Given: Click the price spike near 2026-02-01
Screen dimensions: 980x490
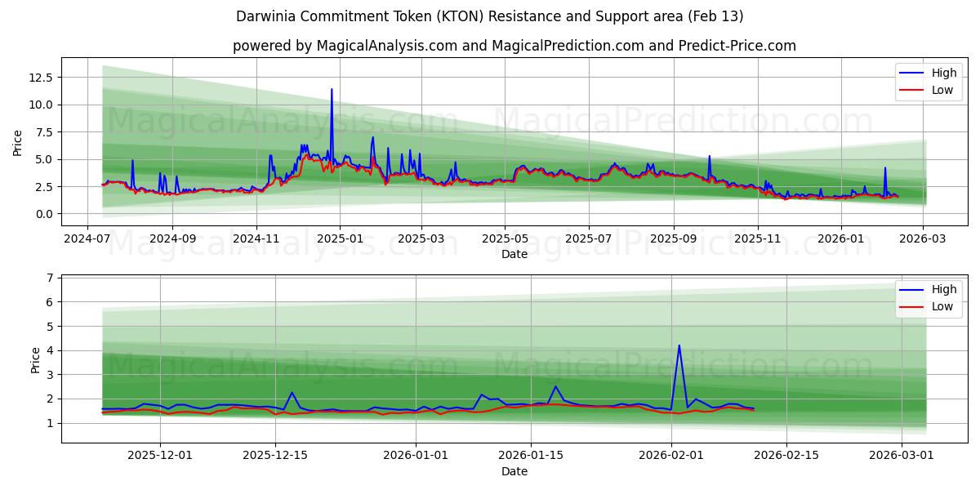Looking at the screenshot, I should pos(679,346).
